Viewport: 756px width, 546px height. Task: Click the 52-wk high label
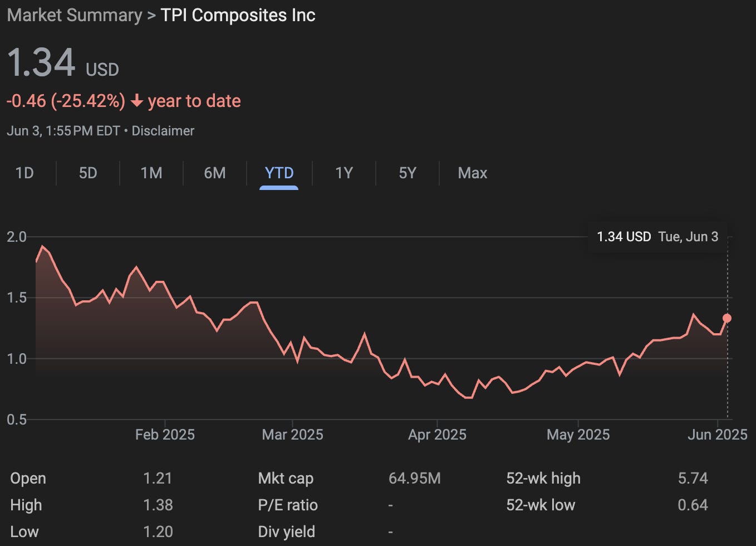543,478
